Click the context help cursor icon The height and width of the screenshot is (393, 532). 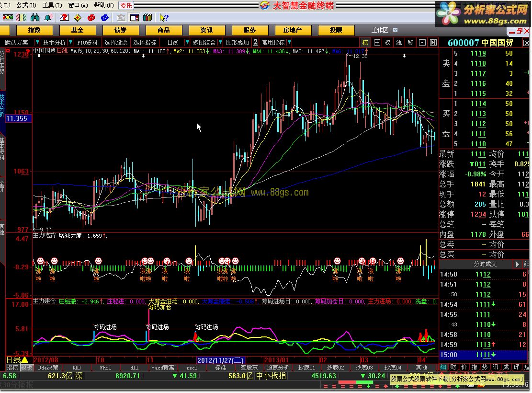click(x=164, y=17)
